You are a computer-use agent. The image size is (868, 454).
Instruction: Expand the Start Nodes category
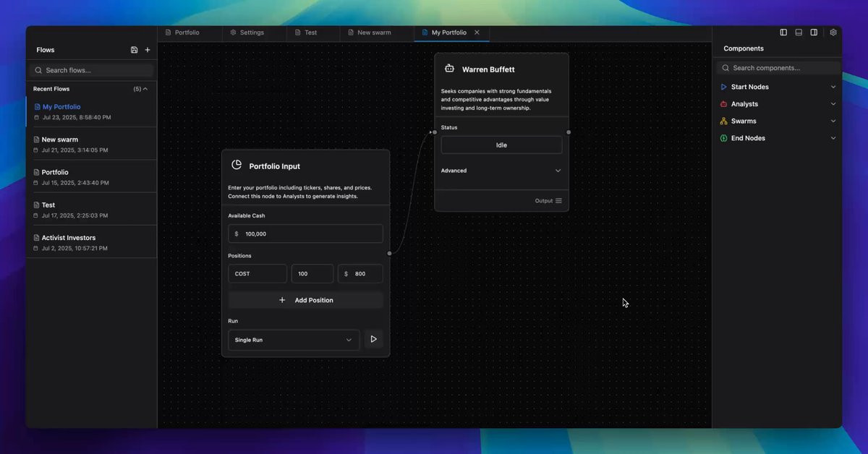[x=833, y=87]
